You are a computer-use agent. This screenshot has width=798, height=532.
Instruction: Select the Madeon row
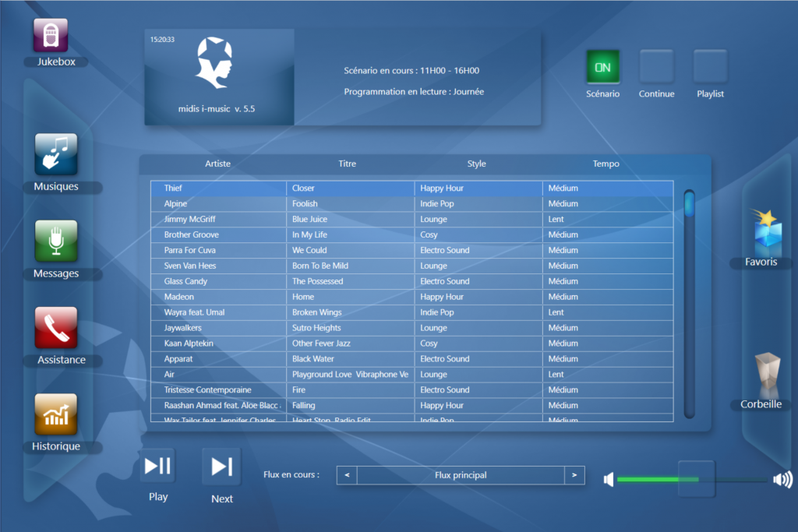click(x=411, y=297)
